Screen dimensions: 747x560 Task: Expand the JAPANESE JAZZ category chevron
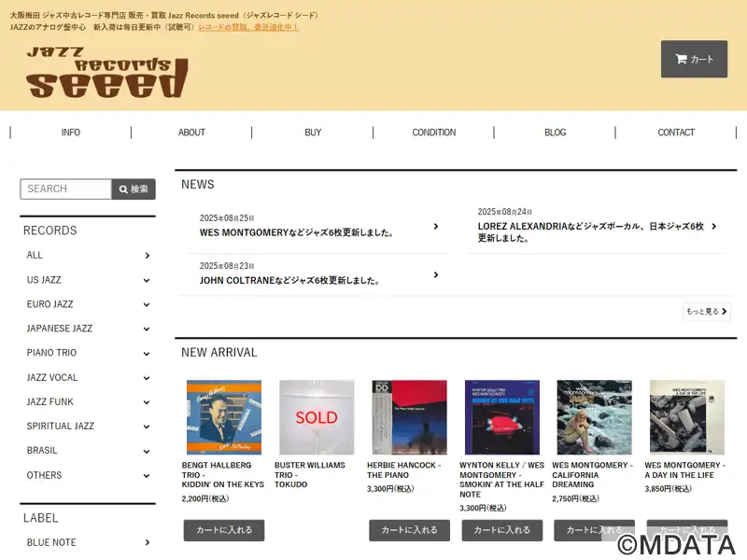[147, 329]
